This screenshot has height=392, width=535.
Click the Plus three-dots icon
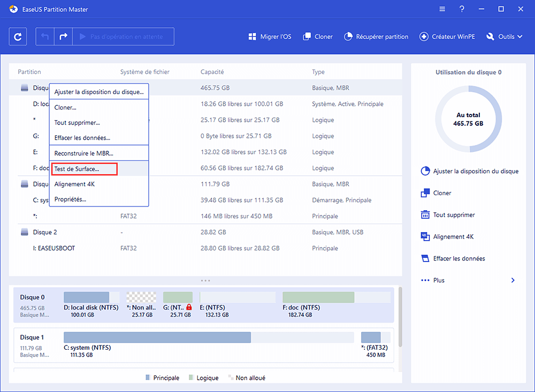(425, 280)
